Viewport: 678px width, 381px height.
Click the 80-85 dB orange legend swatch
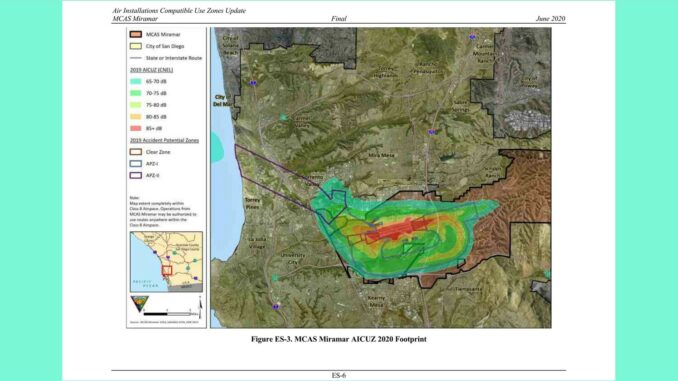(x=136, y=117)
